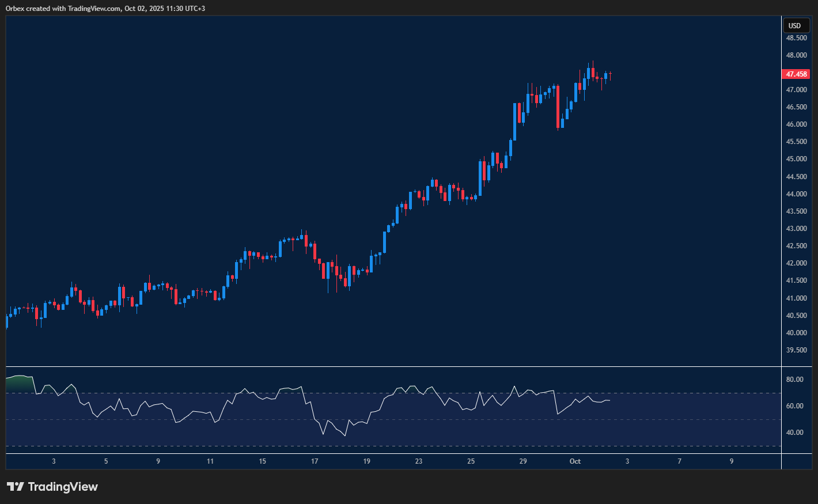Screen dimensions: 818x504
Task: Open the USD currency selector
Action: click(x=794, y=26)
